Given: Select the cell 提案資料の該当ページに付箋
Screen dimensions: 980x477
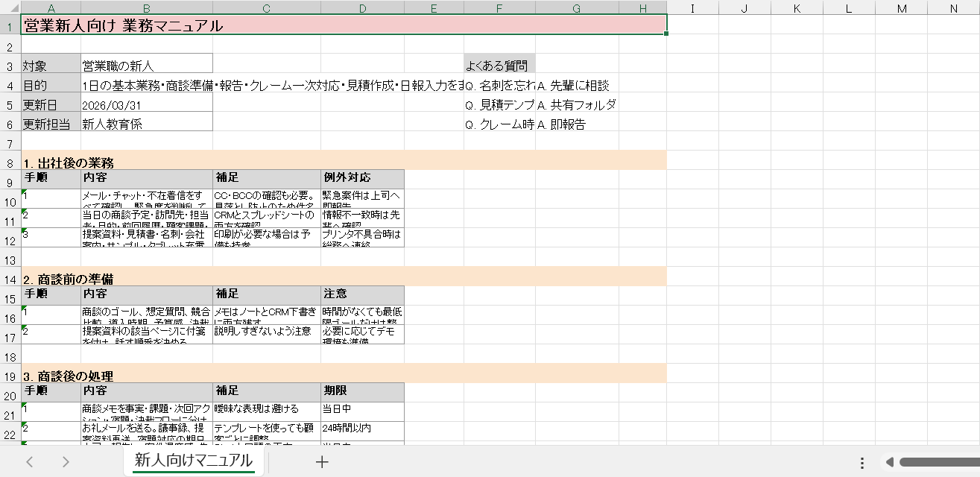Looking at the screenshot, I should 147,335.
